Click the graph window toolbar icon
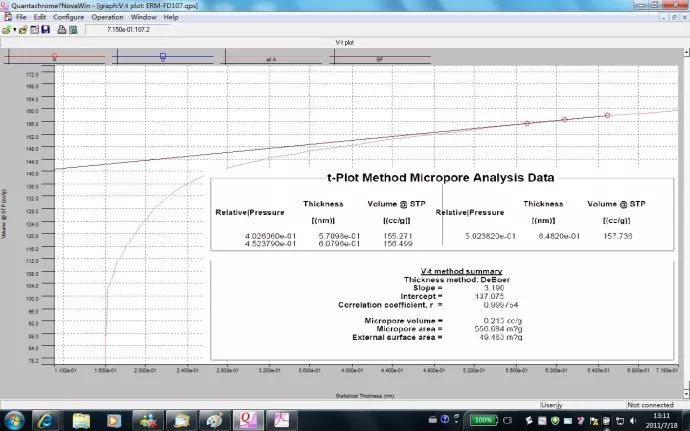690x431 pixels. pyautogui.click(x=34, y=30)
